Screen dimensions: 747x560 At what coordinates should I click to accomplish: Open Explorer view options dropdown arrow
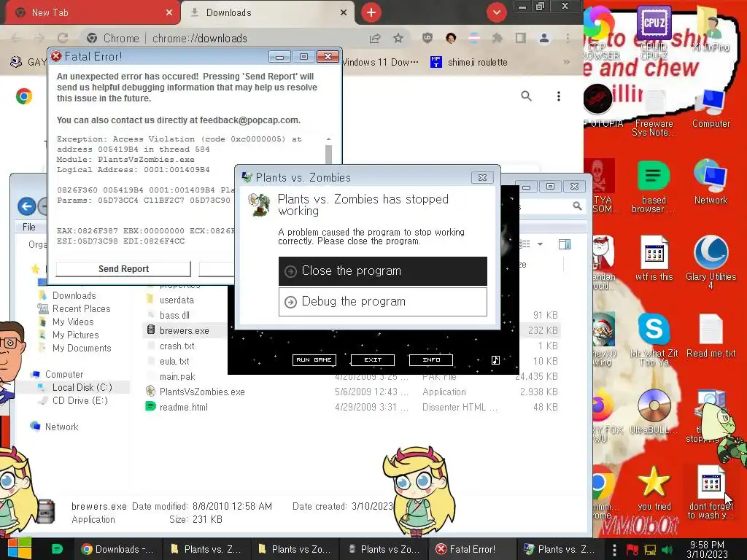click(540, 244)
